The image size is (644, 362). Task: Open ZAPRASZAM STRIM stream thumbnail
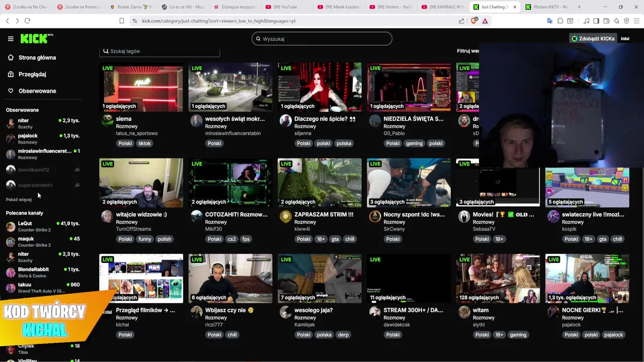319,183
